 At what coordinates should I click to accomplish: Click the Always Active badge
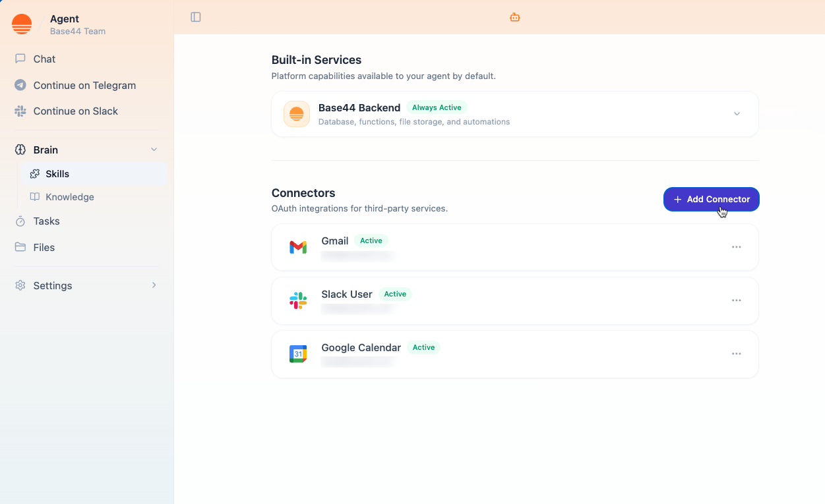[x=437, y=107]
